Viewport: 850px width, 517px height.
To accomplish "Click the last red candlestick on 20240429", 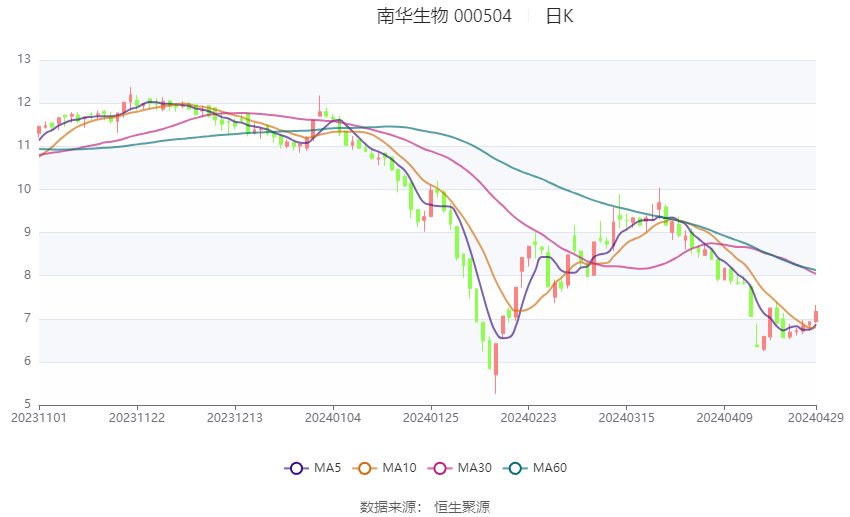I will 816,316.
